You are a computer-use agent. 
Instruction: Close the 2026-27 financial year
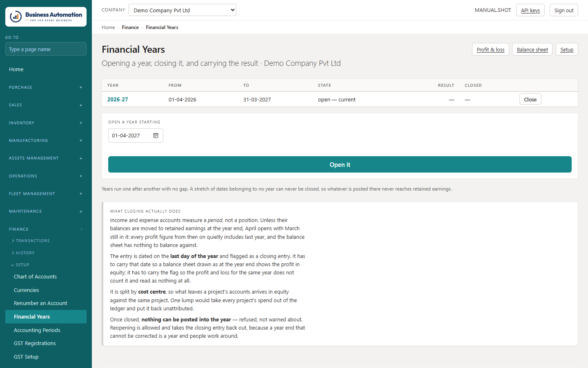pyautogui.click(x=530, y=99)
